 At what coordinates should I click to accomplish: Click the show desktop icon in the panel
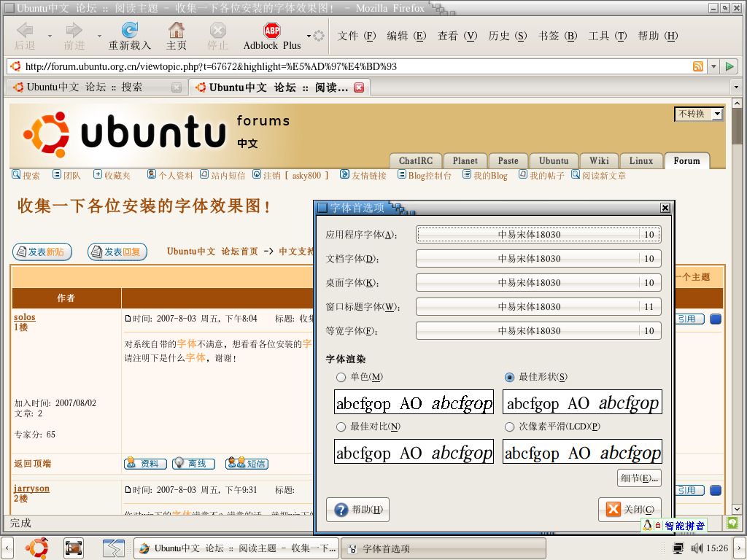coord(74,548)
